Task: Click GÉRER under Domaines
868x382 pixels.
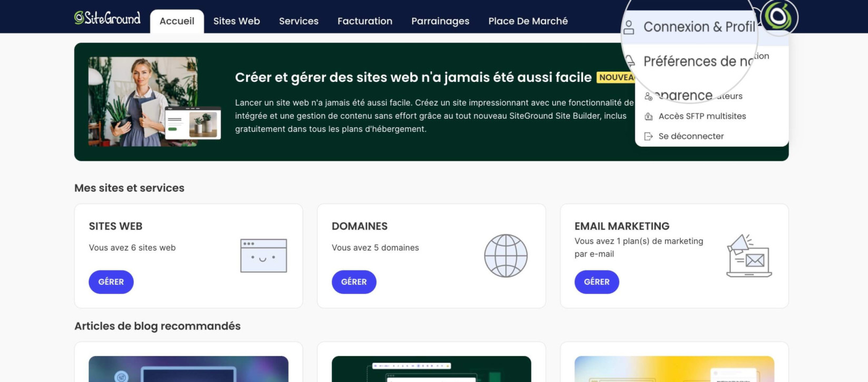Action: click(354, 282)
